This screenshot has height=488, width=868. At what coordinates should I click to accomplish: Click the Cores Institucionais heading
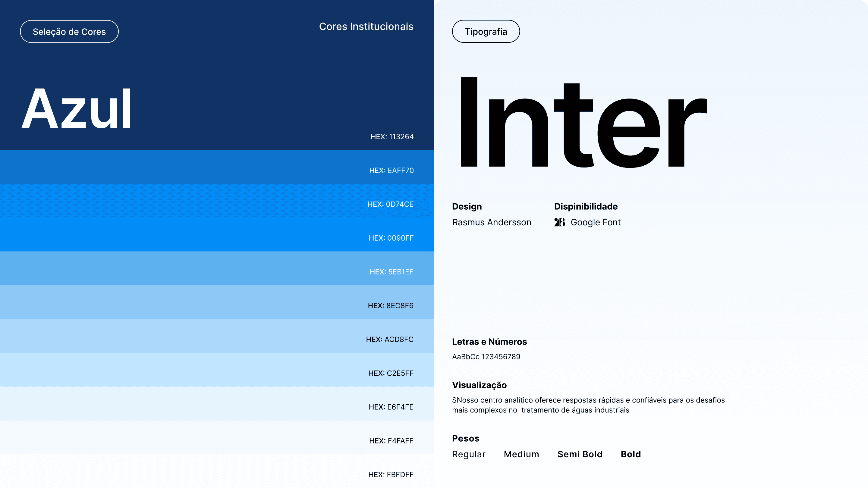coord(366,27)
